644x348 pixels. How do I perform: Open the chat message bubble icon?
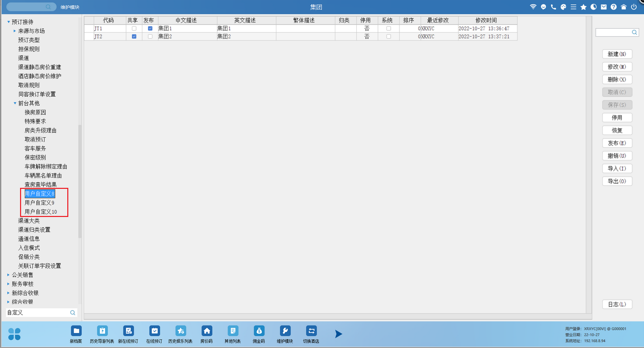coord(544,7)
